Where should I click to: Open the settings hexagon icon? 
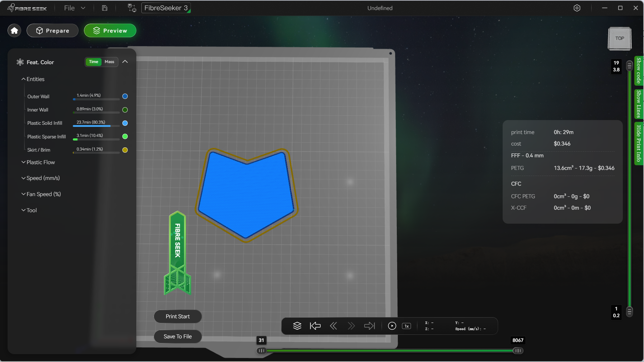[x=577, y=8]
